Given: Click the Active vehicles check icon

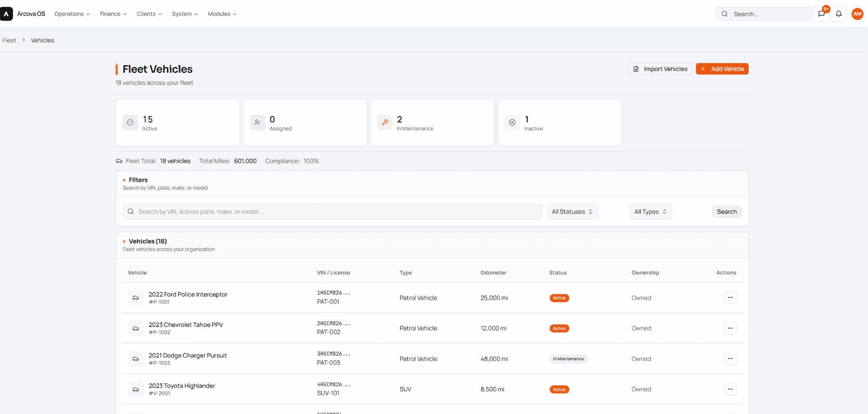Looking at the screenshot, I should pyautogui.click(x=130, y=123).
